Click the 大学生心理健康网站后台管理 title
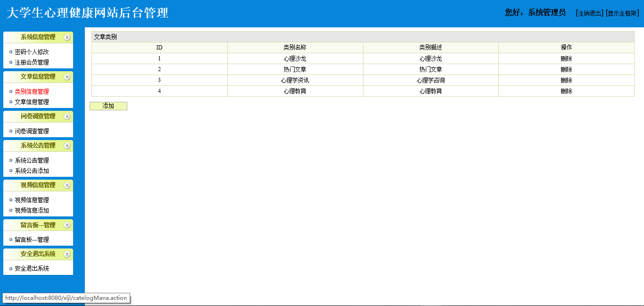The width and height of the screenshot is (644, 306). [x=87, y=13]
